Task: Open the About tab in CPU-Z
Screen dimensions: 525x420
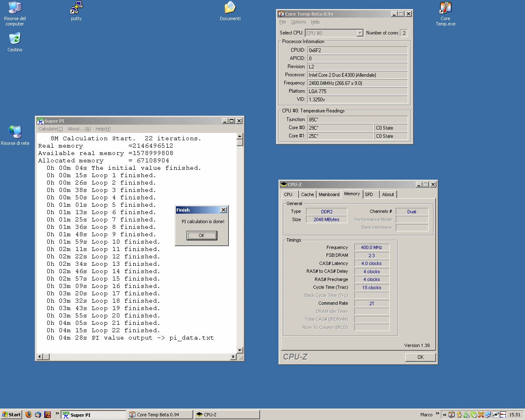Action: pos(388,194)
